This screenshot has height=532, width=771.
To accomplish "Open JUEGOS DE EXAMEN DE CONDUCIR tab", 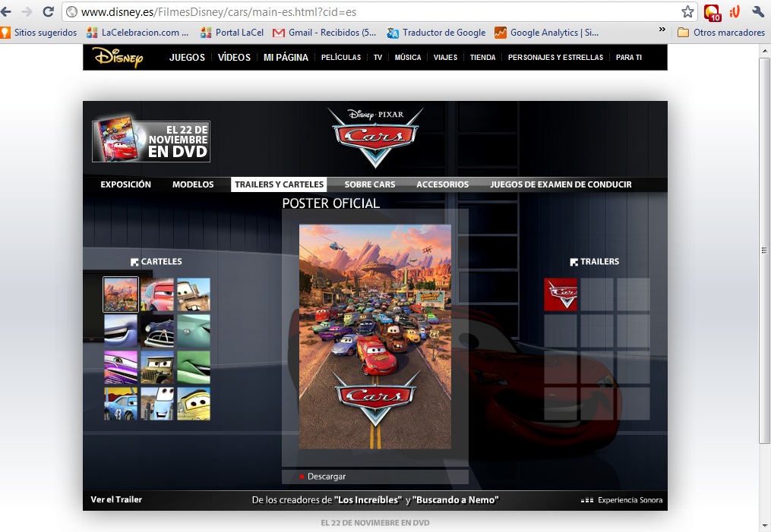I will 561,184.
